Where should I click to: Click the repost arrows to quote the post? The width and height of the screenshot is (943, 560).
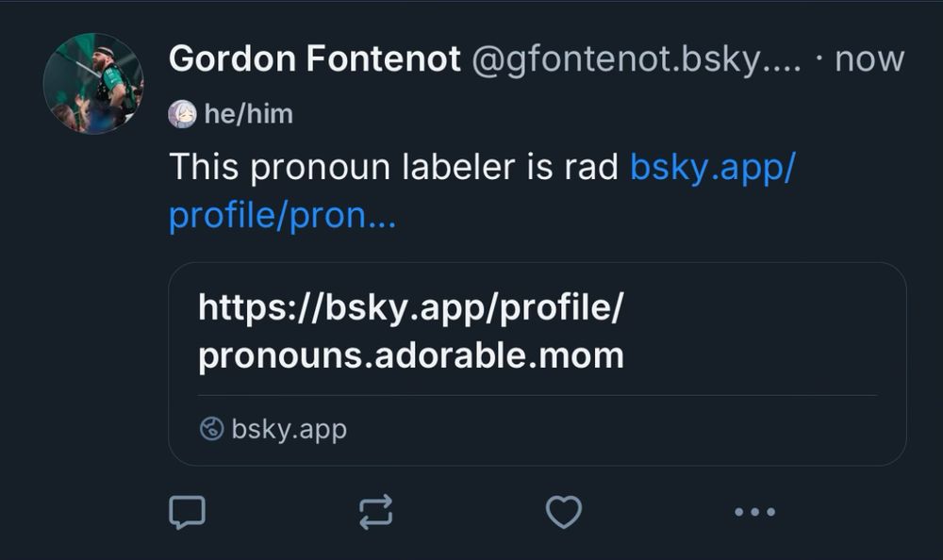click(375, 512)
